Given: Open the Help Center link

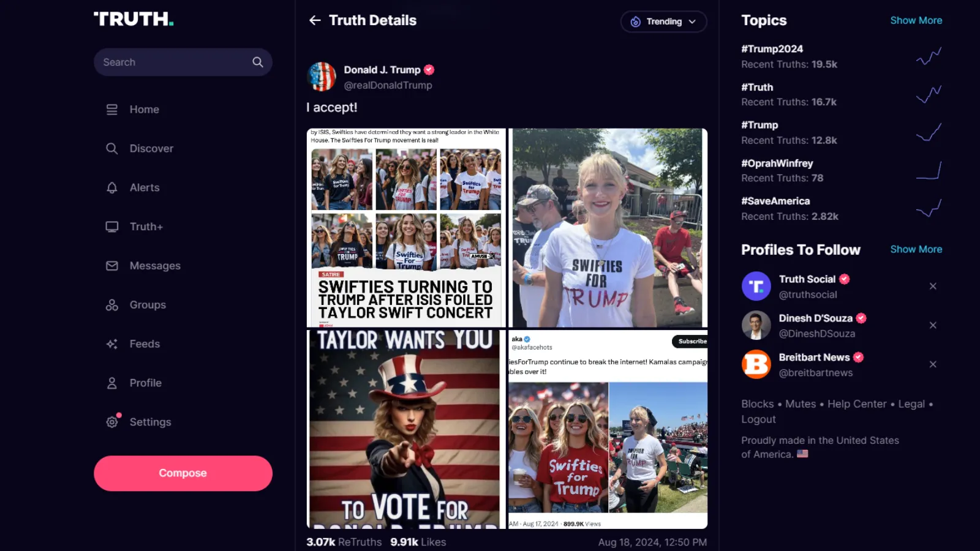Looking at the screenshot, I should coord(857,404).
